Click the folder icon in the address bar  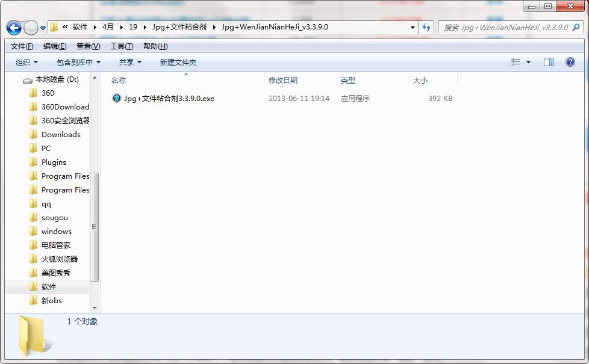pyautogui.click(x=54, y=27)
